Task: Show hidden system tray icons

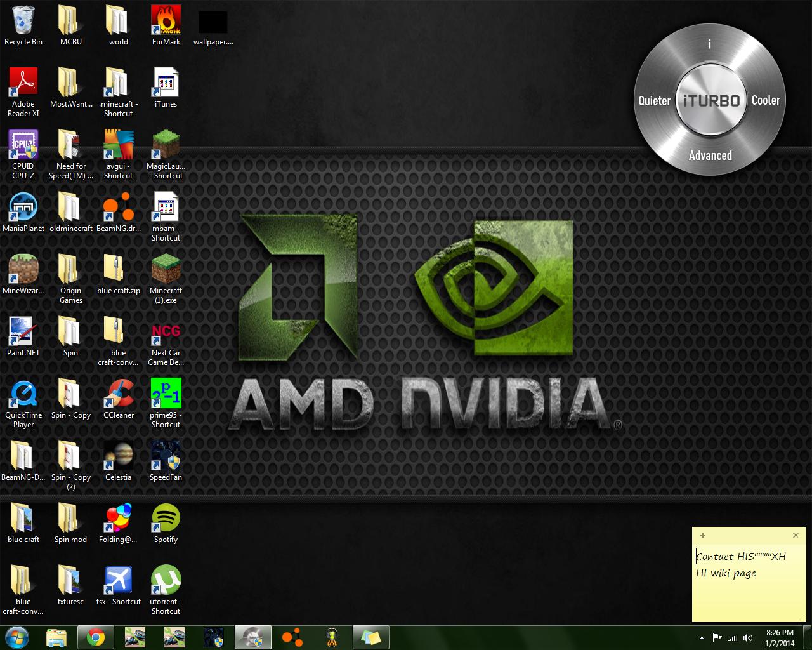Action: [702, 638]
